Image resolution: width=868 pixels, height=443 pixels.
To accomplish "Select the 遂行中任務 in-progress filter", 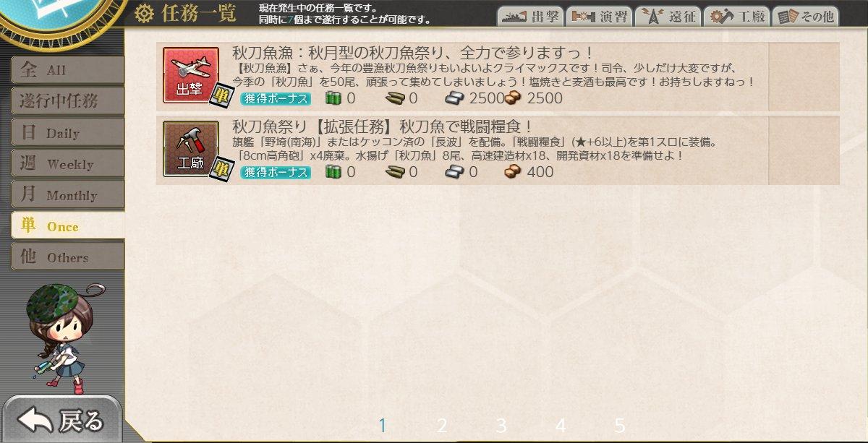I will (x=67, y=101).
